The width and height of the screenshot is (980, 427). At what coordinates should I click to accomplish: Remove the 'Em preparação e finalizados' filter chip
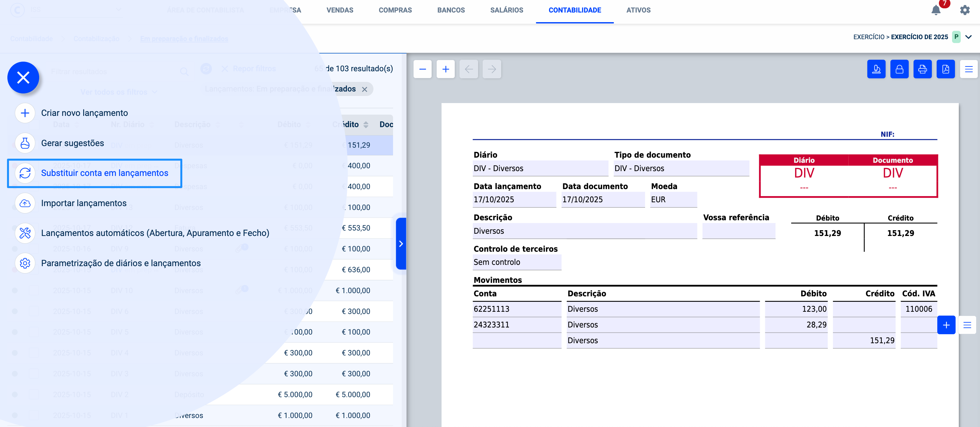pos(364,89)
